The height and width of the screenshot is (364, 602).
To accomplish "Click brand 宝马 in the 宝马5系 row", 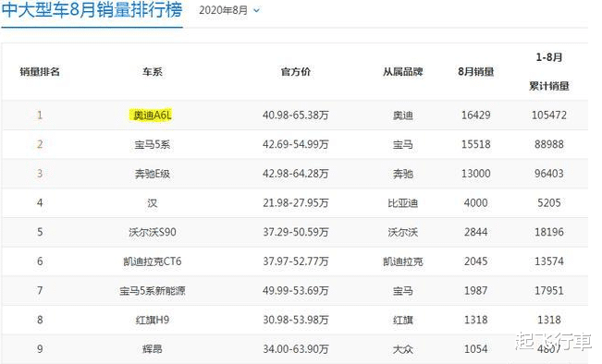I will [403, 145].
